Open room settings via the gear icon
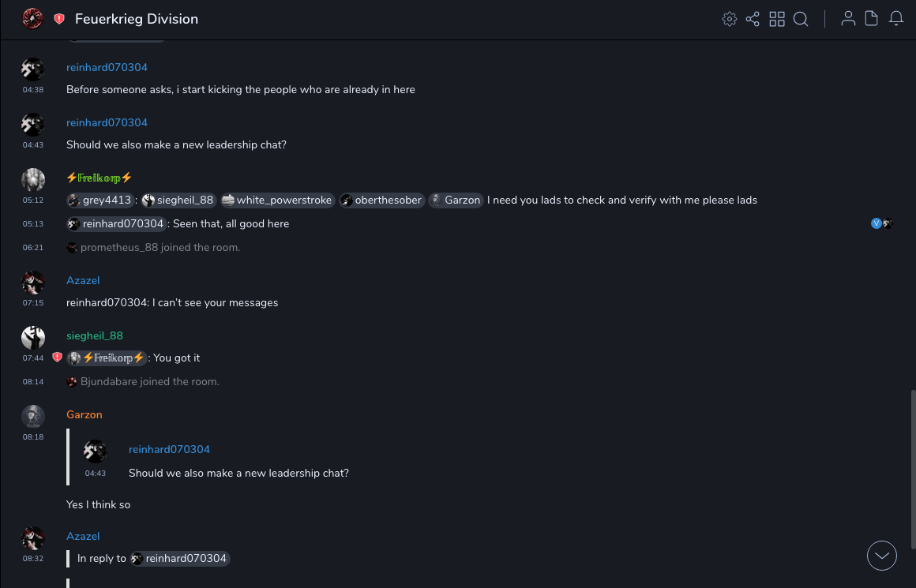This screenshot has width=916, height=588. [730, 19]
